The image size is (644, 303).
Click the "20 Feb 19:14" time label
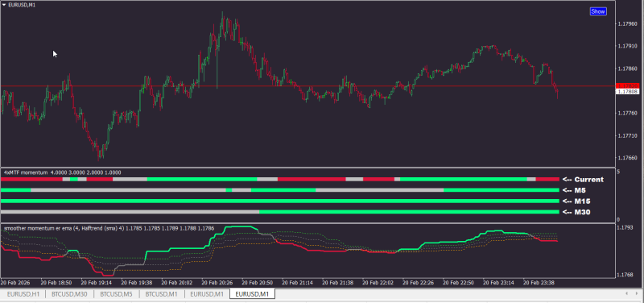click(x=97, y=283)
